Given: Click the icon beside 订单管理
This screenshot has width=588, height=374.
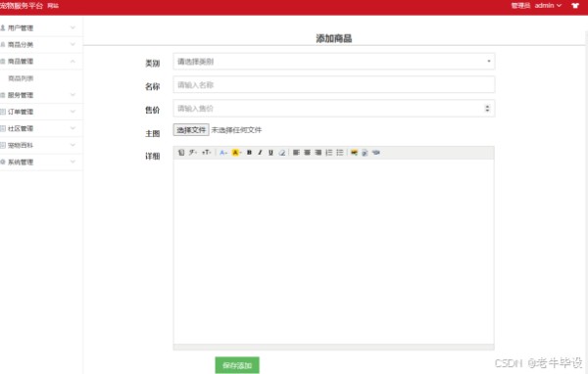Looking at the screenshot, I should [3, 112].
